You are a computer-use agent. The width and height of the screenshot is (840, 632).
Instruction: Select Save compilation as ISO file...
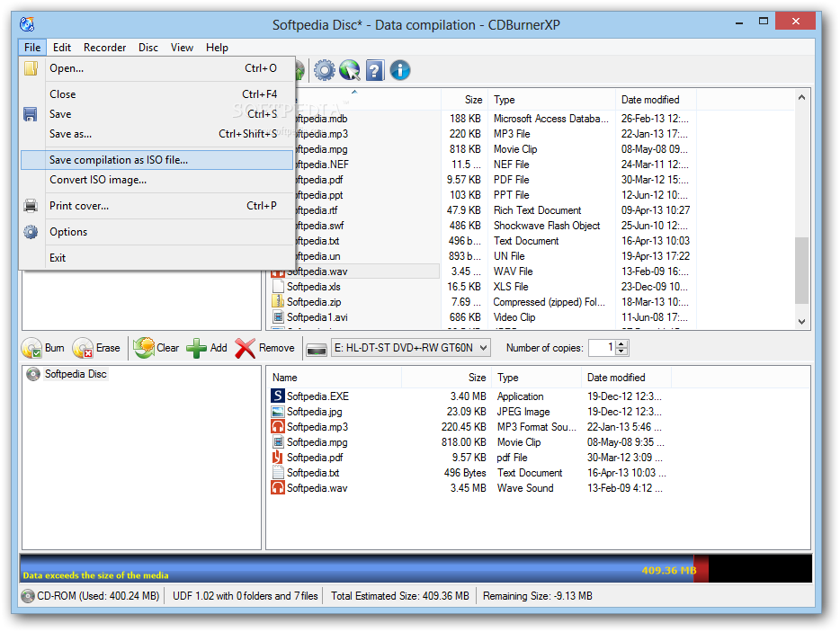pos(157,160)
